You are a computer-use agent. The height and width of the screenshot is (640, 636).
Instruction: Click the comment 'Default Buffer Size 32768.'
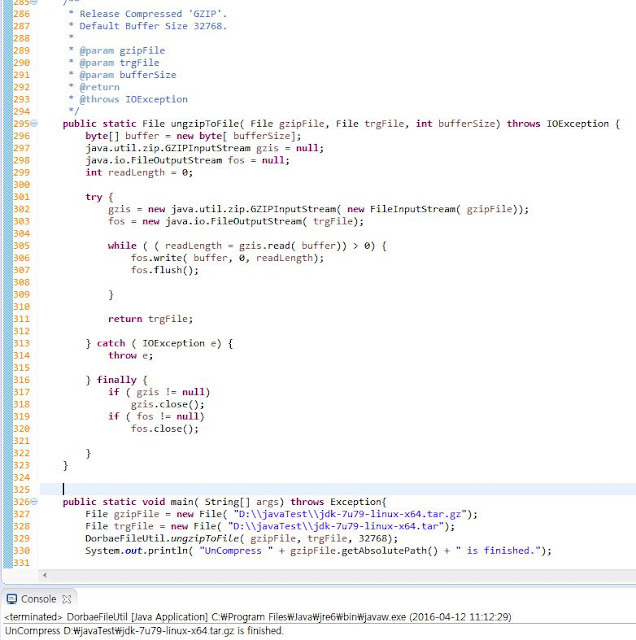[153, 26]
